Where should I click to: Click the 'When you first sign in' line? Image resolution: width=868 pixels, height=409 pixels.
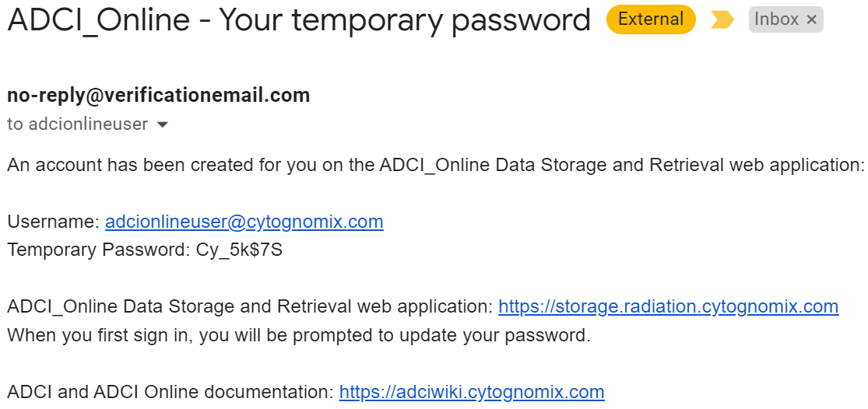(299, 335)
